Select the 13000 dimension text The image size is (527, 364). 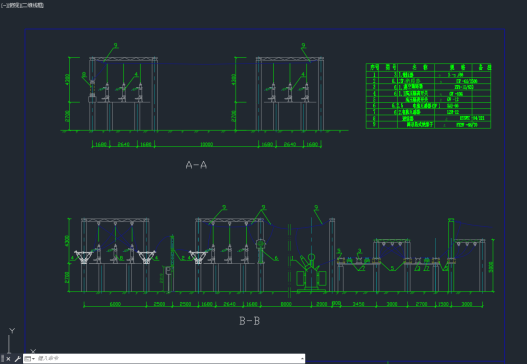pos(206,144)
